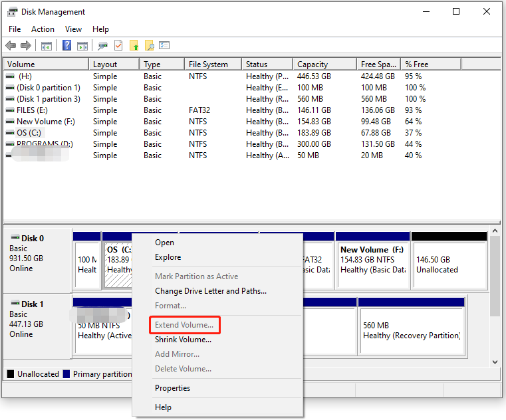This screenshot has height=420, width=506.
Task: Click the folder with magnifier Explore icon
Action: [x=150, y=45]
